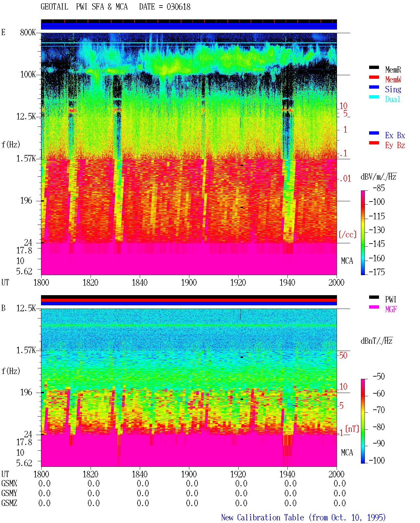Click the "PWI" legend label
Screen dimensions: 420x523
tap(391, 299)
